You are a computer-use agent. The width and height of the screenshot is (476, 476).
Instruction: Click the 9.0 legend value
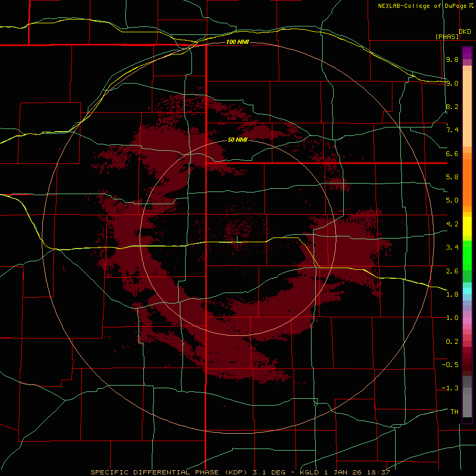pos(452,83)
